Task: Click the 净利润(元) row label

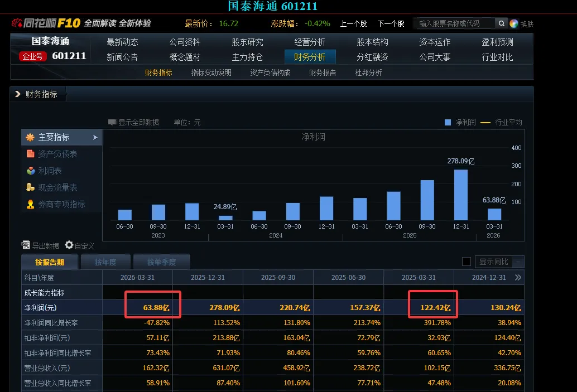Action: [x=41, y=308]
